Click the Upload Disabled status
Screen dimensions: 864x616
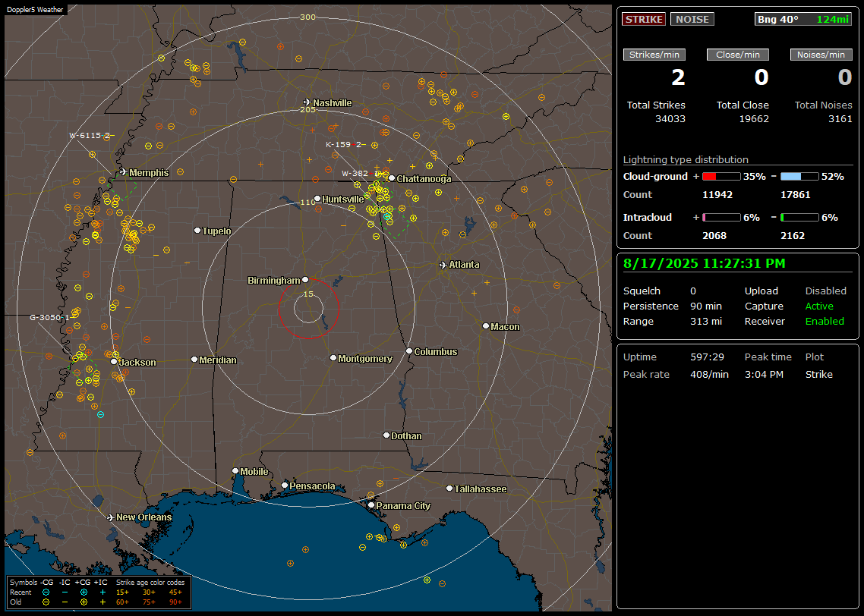825,291
